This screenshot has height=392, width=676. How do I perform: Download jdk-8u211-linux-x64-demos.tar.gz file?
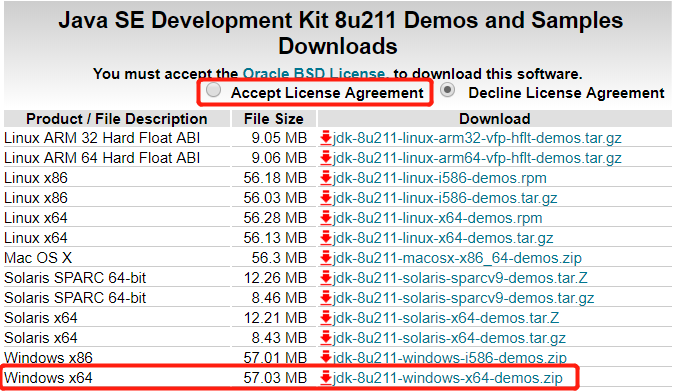coord(443,238)
